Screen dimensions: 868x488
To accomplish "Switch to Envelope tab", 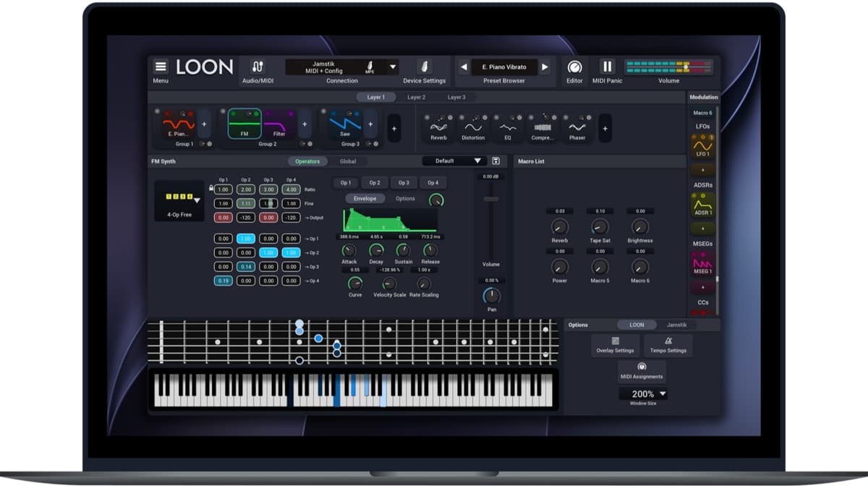I will pyautogui.click(x=365, y=198).
